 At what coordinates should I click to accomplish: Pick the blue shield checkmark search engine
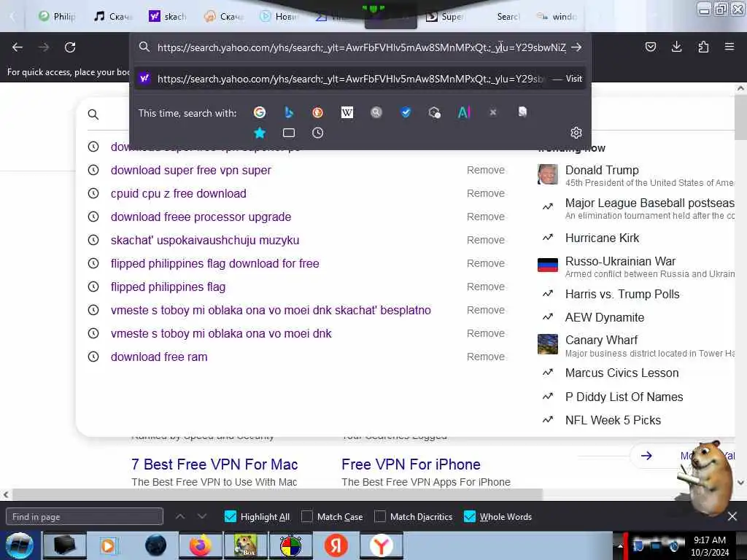coord(406,112)
